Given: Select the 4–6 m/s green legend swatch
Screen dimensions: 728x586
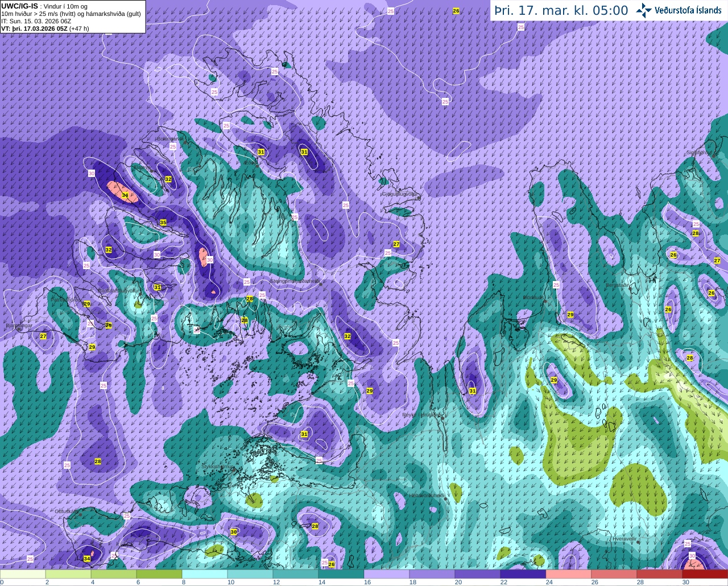Looking at the screenshot, I should coord(114,574).
